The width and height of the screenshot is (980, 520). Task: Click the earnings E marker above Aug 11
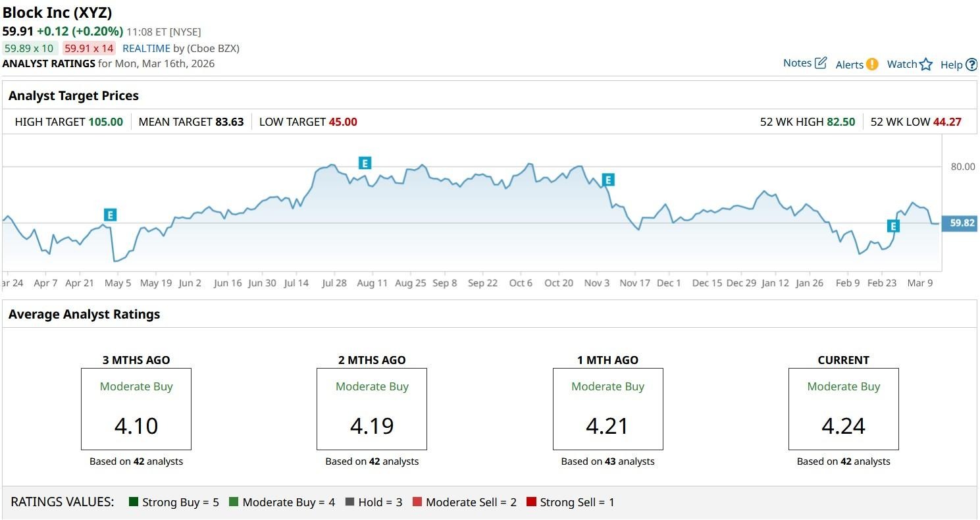(365, 163)
